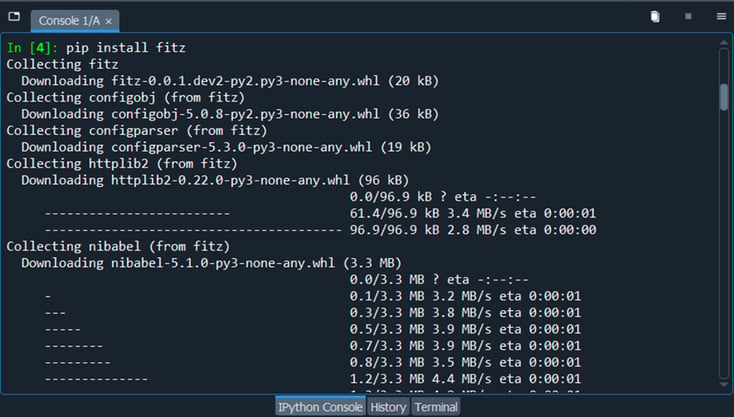Select the Console 1/A tab
Viewport: 734px width, 417px height.
(74, 21)
